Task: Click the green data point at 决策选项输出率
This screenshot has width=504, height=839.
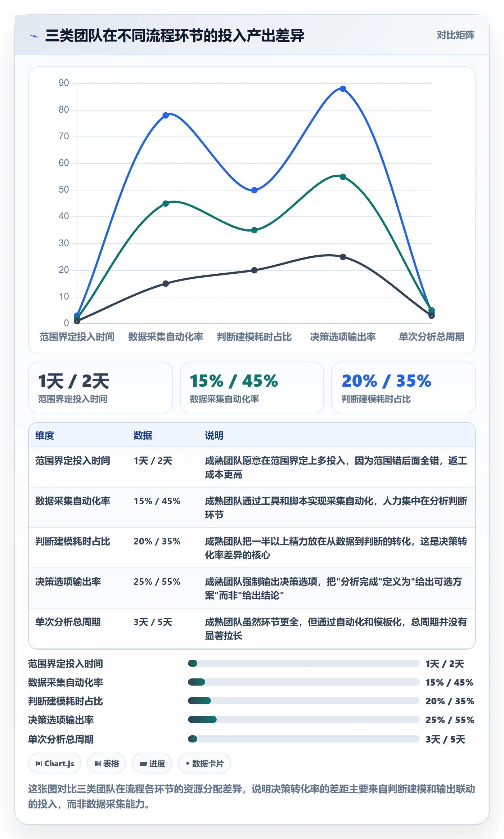Action: pyautogui.click(x=343, y=177)
